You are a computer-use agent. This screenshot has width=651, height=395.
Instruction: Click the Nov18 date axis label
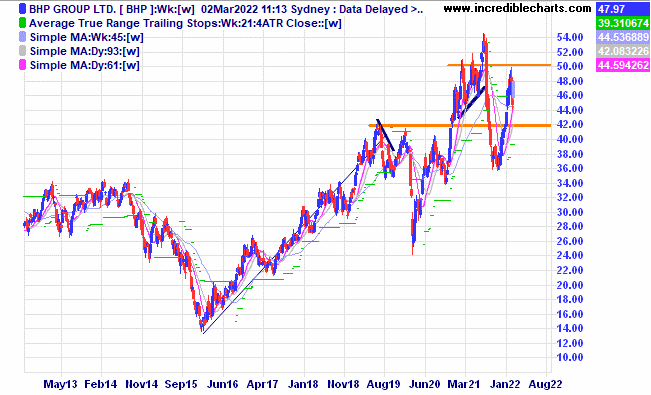click(x=343, y=385)
